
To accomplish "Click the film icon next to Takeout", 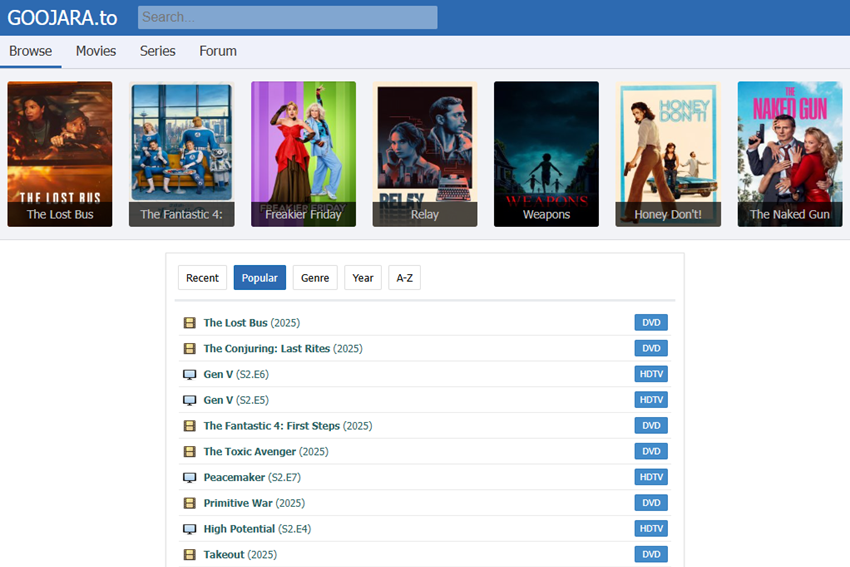I will point(189,555).
